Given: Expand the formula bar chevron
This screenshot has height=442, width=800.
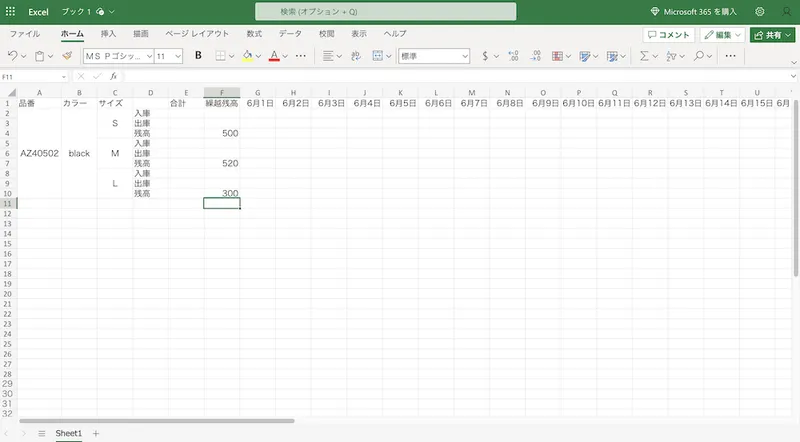Looking at the screenshot, I should pyautogui.click(x=793, y=77).
